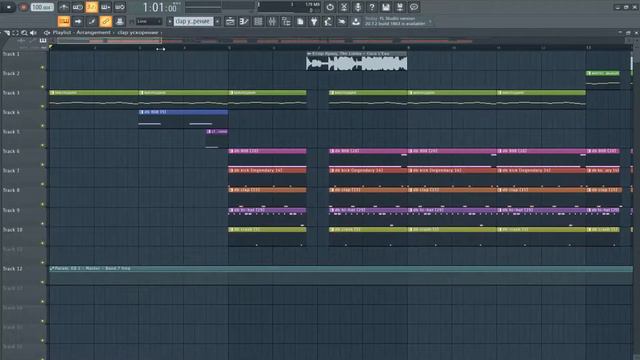Open the FL Studio version available news
The width and height of the screenshot is (640, 360).
point(395,21)
